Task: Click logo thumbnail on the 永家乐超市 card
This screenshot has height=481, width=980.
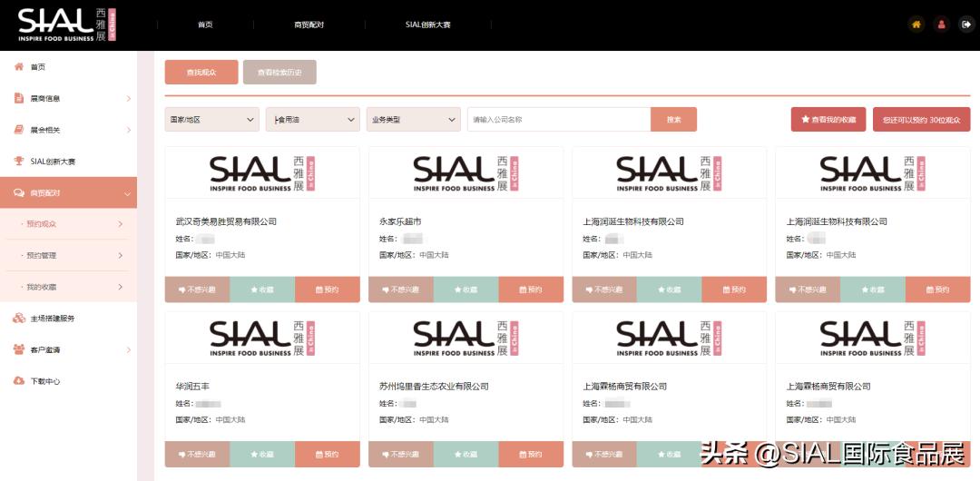Action: click(x=466, y=173)
